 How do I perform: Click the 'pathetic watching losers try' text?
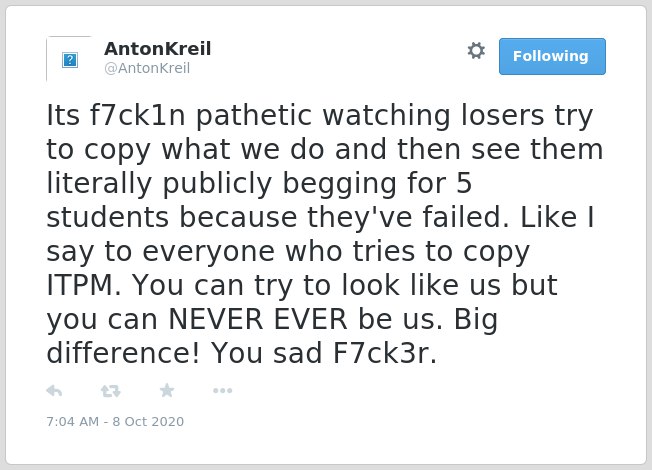pyautogui.click(x=394, y=115)
